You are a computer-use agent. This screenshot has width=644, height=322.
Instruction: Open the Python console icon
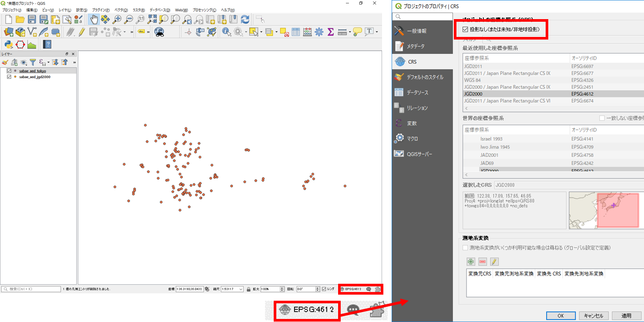[8, 44]
